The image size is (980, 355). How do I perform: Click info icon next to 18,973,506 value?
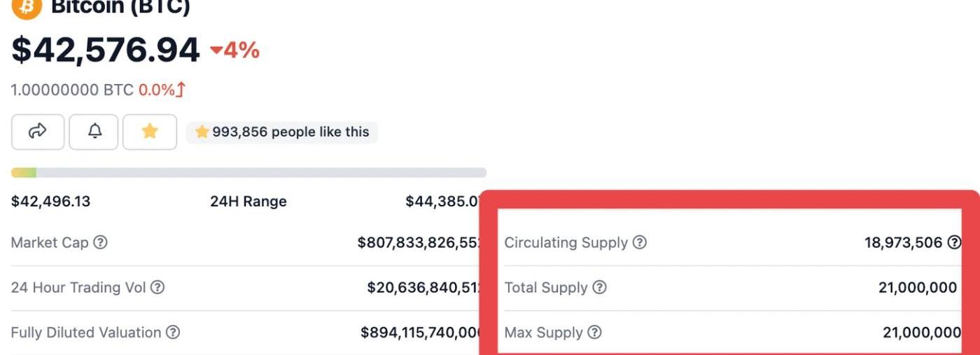tap(954, 242)
